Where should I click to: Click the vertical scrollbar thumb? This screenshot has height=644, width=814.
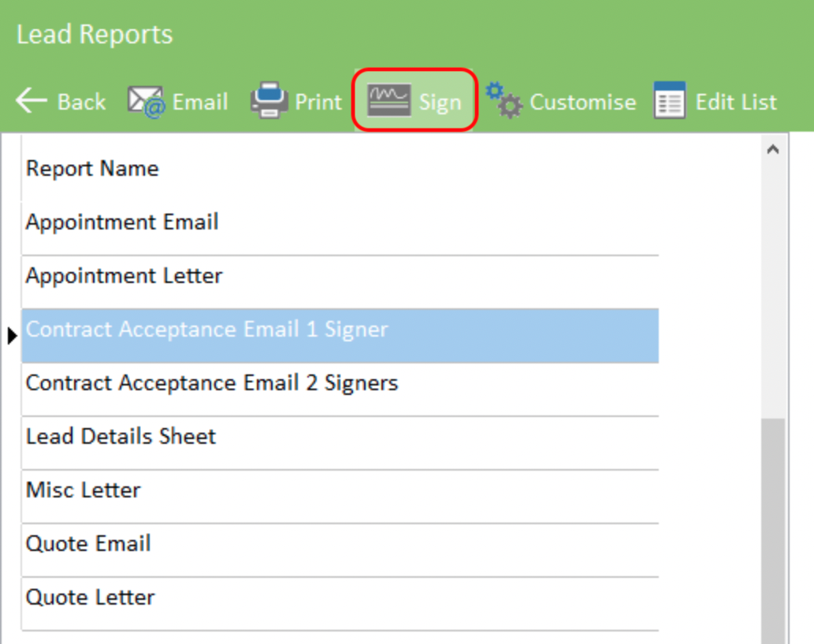pyautogui.click(x=773, y=528)
